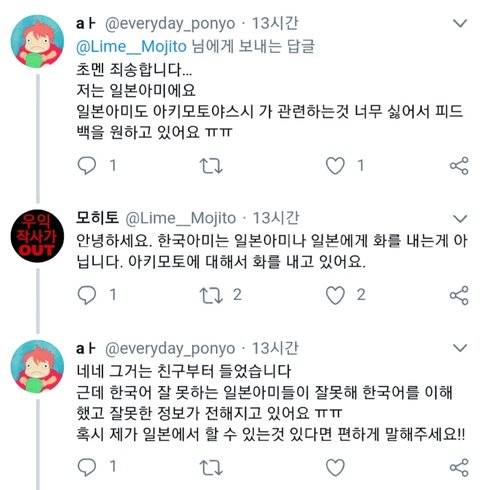Viewport: 480px width, 490px height.
Task: Open options chevron on last ponyo tweet
Action: coord(460,348)
